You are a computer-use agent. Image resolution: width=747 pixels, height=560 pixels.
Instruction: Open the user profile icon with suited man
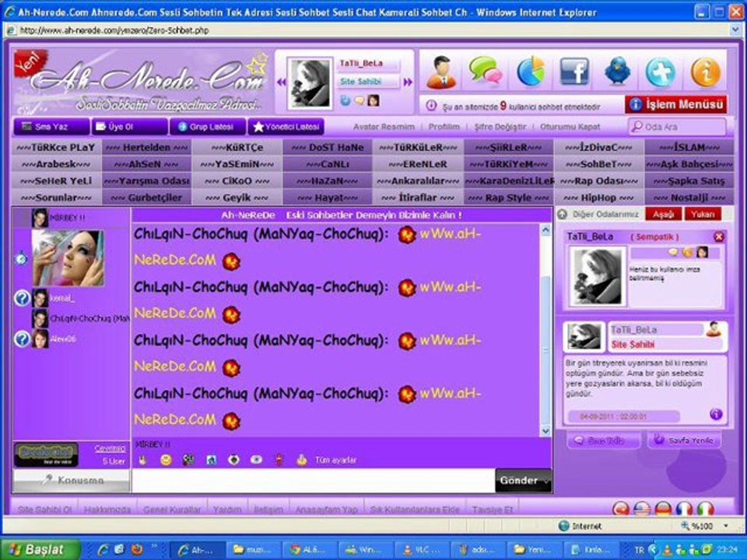click(x=442, y=72)
